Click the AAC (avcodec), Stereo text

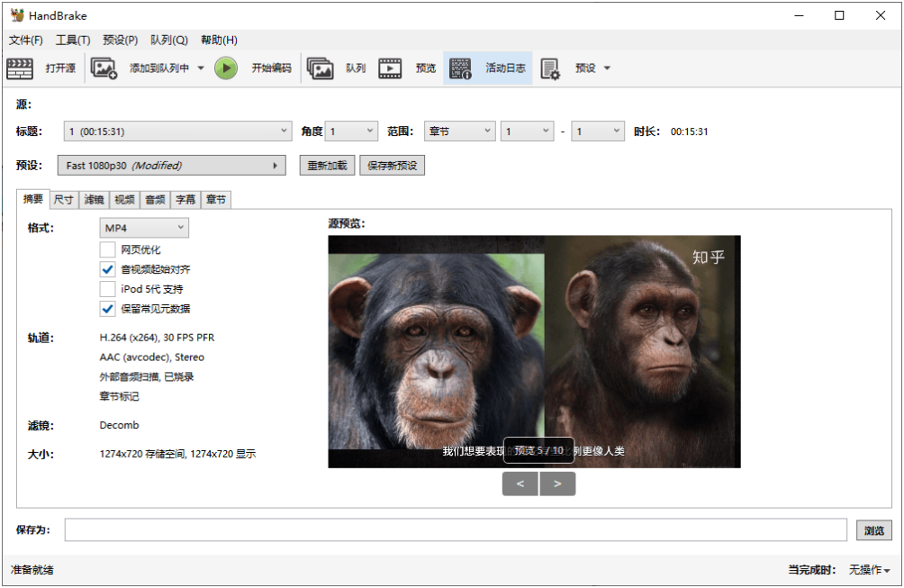tap(151, 357)
